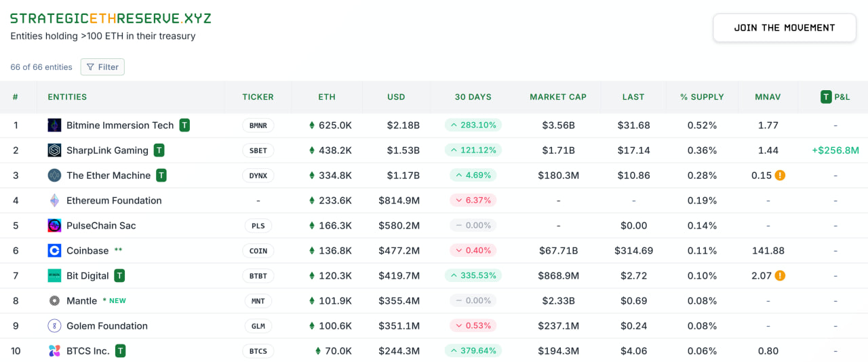Sort by the 30 DAYS column header
The height and width of the screenshot is (362, 868).
pos(473,97)
